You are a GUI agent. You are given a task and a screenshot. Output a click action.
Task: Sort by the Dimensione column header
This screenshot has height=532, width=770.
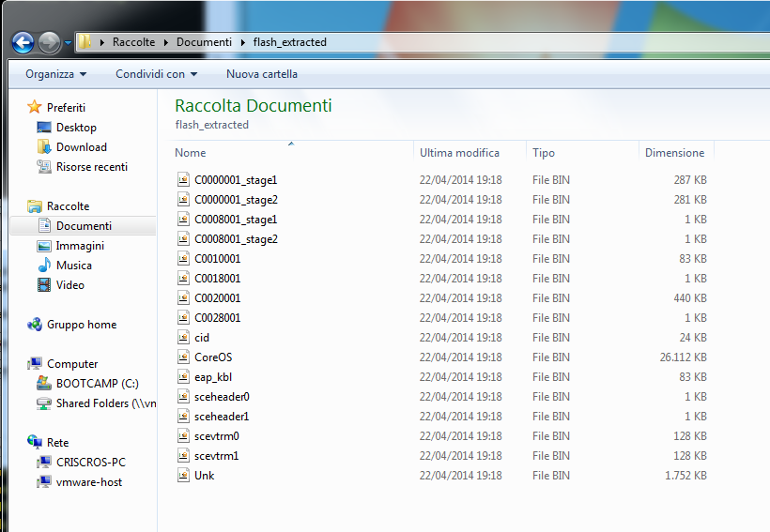pos(674,153)
